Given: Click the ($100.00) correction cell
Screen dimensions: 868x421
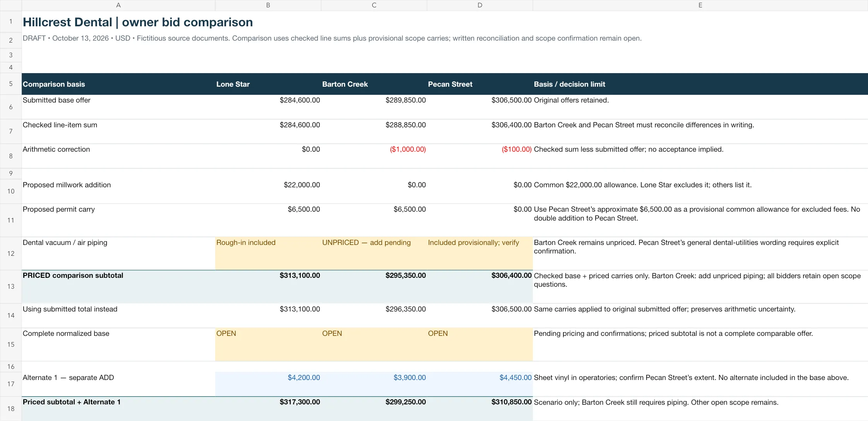Looking at the screenshot, I should tap(480, 156).
